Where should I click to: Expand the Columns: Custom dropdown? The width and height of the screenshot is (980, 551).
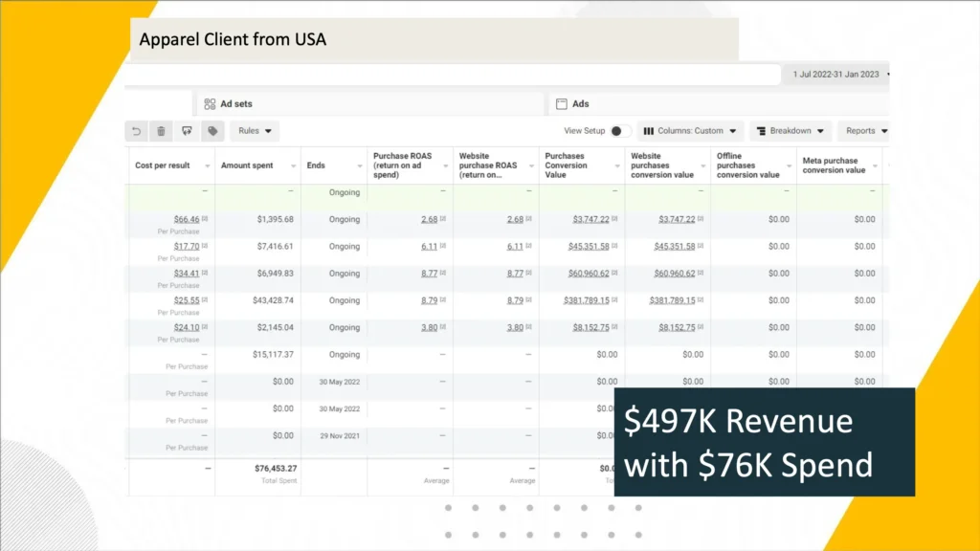pyautogui.click(x=690, y=131)
